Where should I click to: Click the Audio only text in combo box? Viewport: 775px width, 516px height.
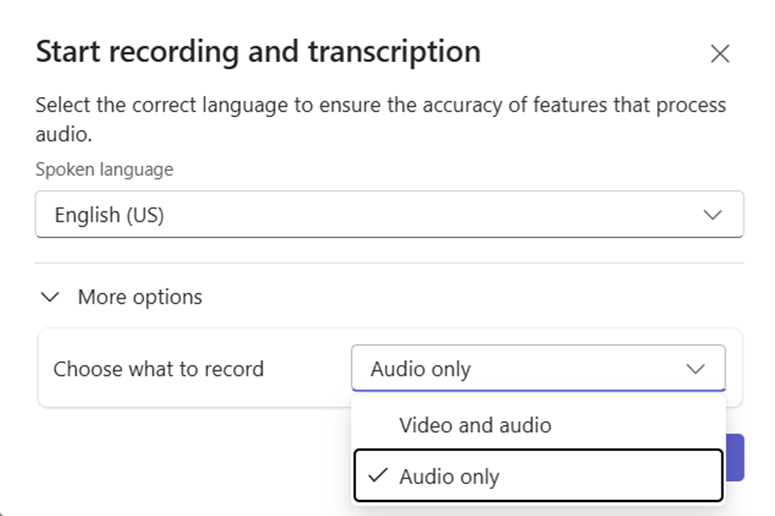coord(420,369)
